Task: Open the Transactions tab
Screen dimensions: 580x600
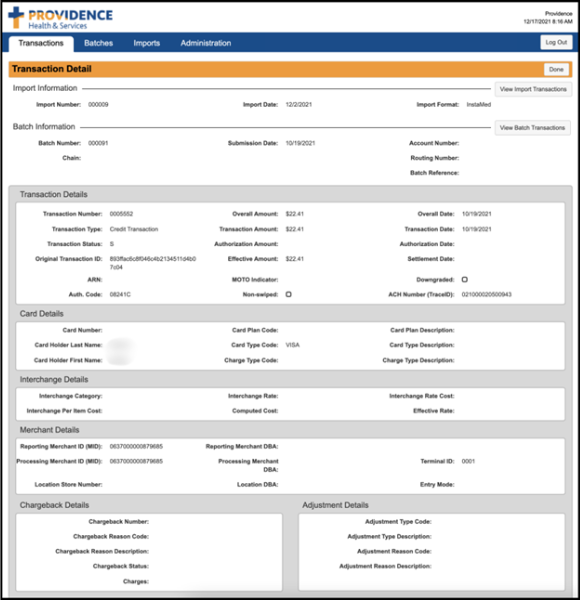Action: coord(41,43)
